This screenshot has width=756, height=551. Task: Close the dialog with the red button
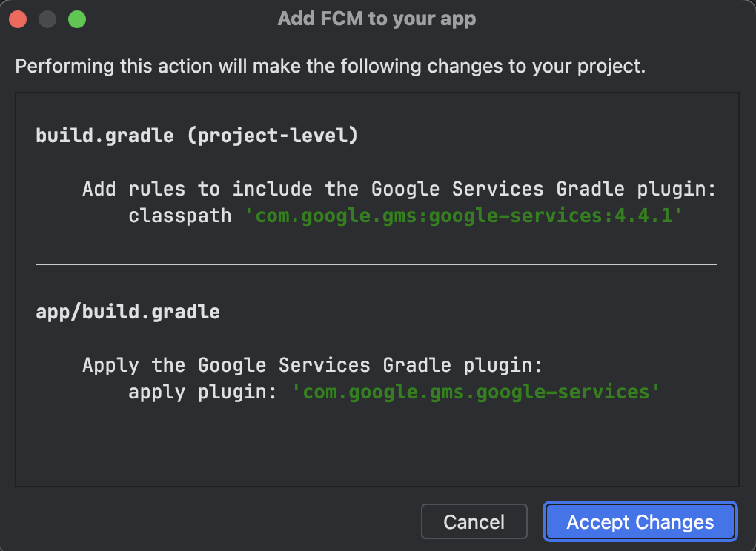point(18,19)
